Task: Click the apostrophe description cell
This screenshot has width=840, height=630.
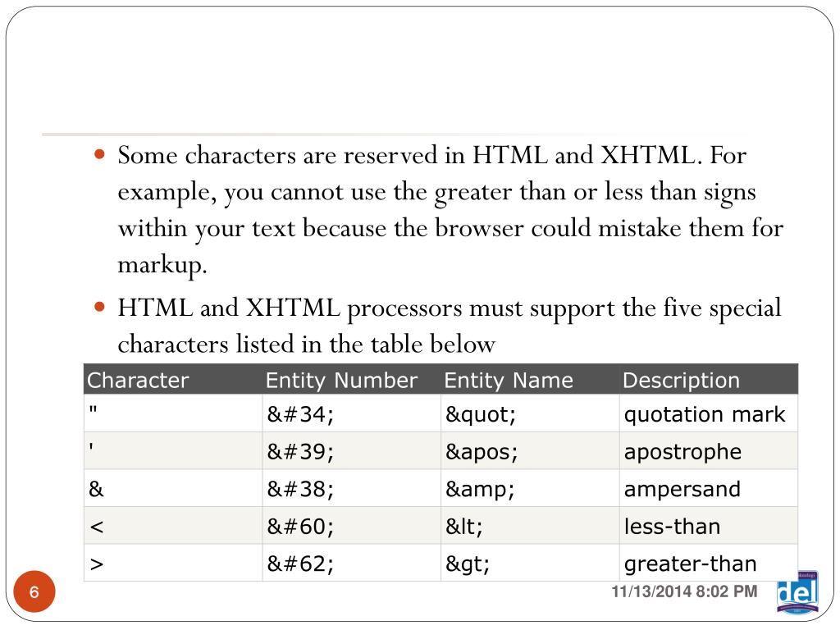Action: pyautogui.click(x=709, y=451)
